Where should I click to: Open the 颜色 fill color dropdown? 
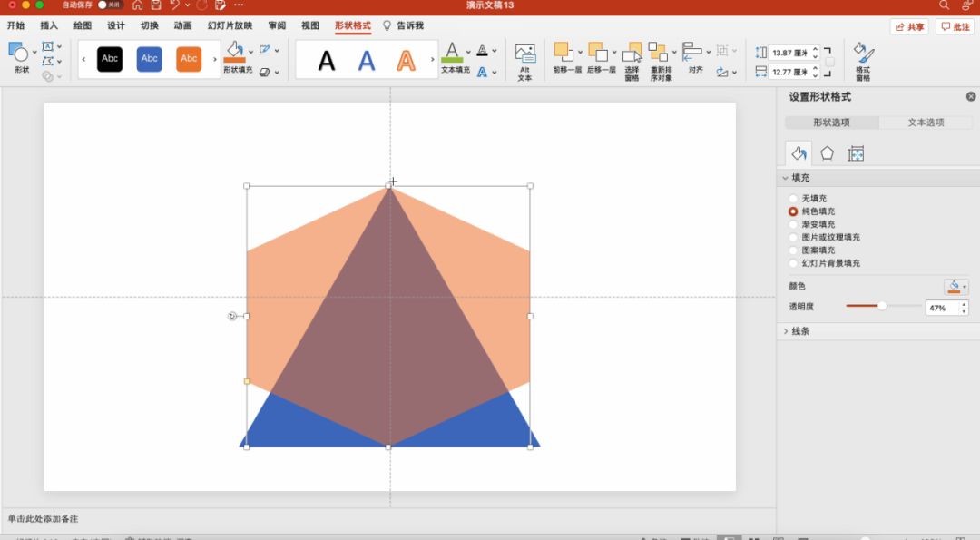click(956, 287)
